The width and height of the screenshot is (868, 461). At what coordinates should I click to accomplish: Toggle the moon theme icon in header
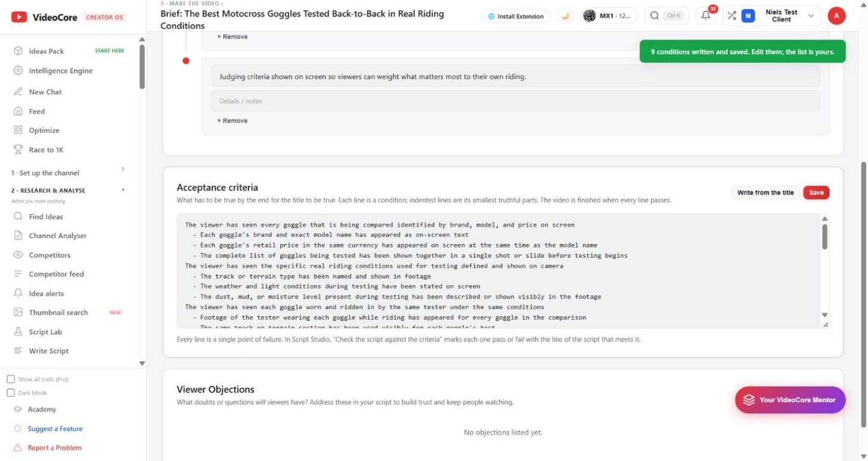(x=565, y=16)
